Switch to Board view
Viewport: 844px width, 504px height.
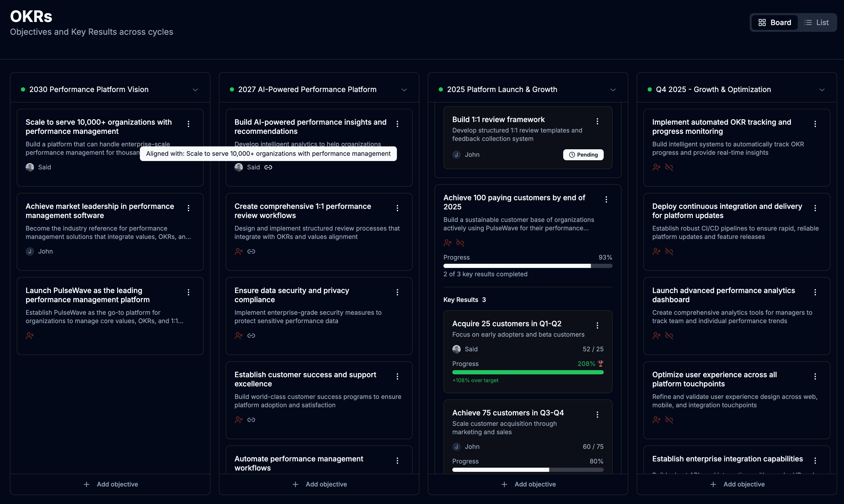[774, 22]
